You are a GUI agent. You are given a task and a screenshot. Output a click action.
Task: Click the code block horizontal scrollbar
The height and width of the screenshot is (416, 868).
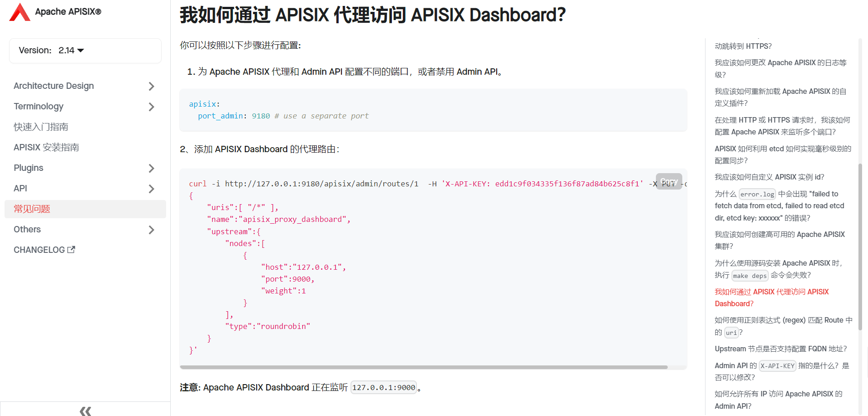tap(423, 367)
